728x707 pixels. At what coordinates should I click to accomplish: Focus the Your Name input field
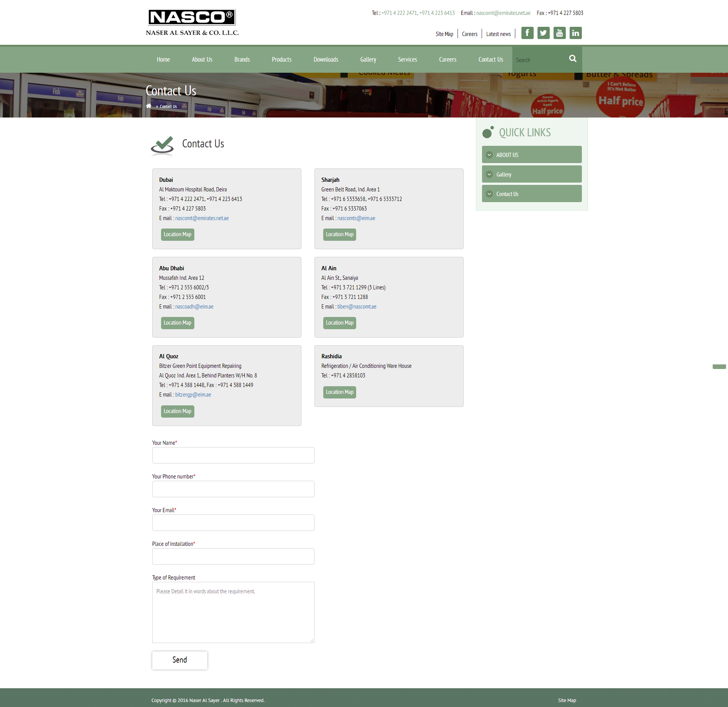(x=233, y=455)
